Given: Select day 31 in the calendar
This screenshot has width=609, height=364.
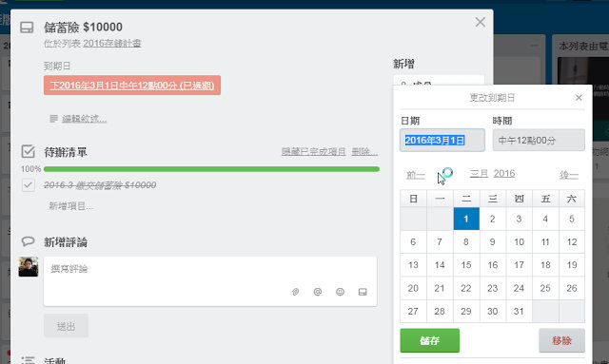Looking at the screenshot, I should pyautogui.click(x=519, y=311).
